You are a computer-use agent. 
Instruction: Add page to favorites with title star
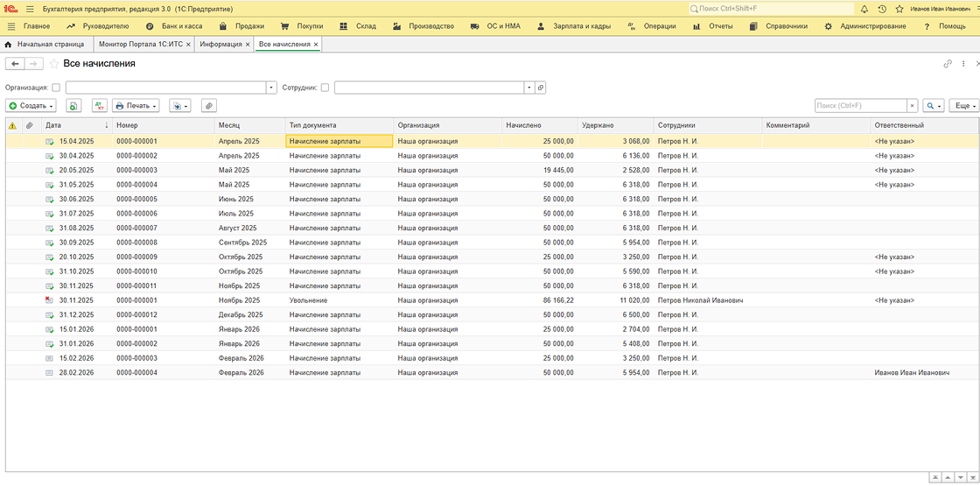(54, 64)
